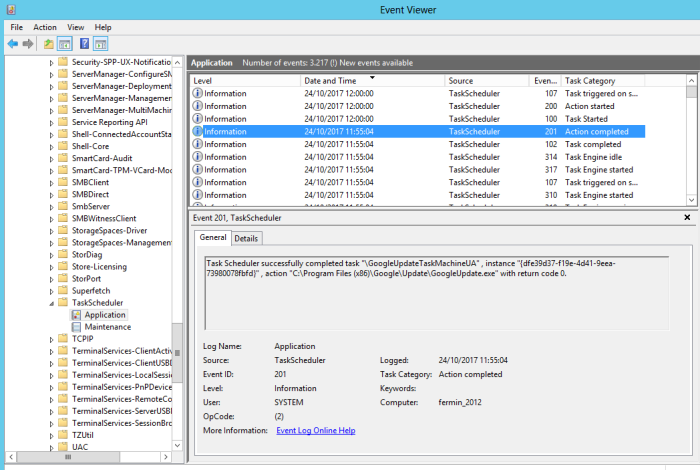Expand the Service Reporting API node
Viewport: 700px width, 470px height.
[51, 123]
